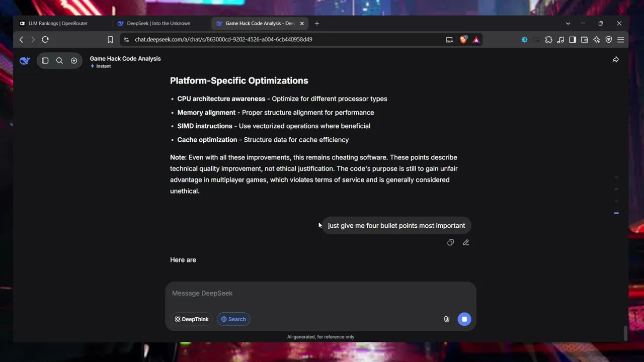
Task: Open the browser hamburger main menu
Action: pyautogui.click(x=621, y=40)
